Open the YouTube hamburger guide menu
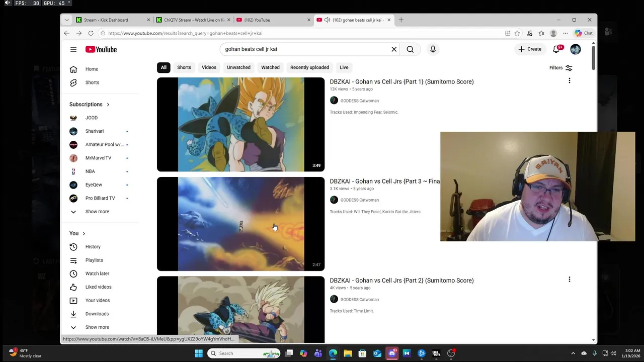 coord(73,49)
